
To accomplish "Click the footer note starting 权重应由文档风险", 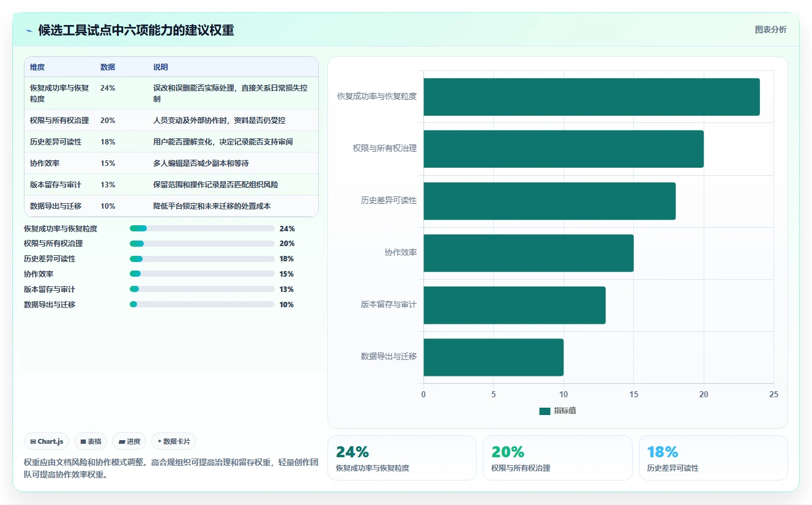I will [x=171, y=468].
